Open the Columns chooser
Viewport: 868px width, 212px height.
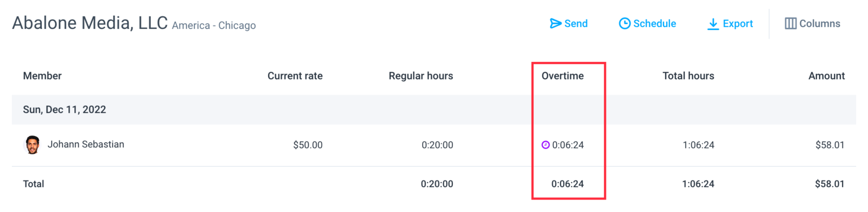point(813,23)
